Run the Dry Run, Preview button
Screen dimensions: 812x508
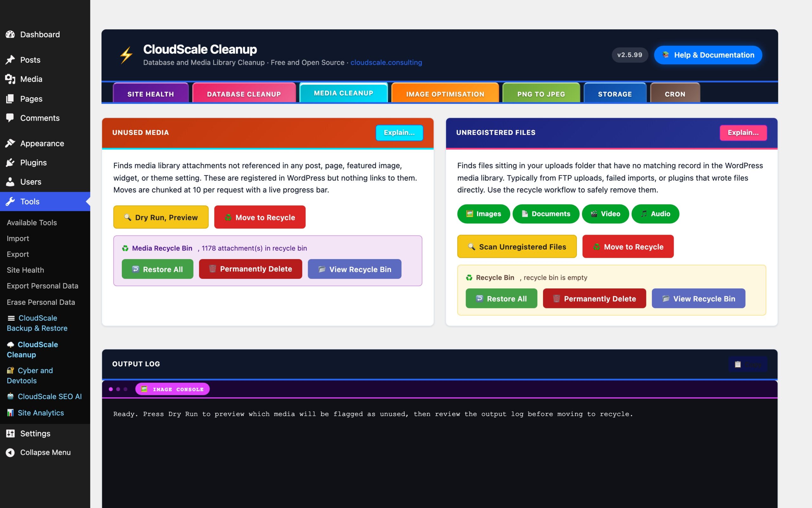coord(161,217)
